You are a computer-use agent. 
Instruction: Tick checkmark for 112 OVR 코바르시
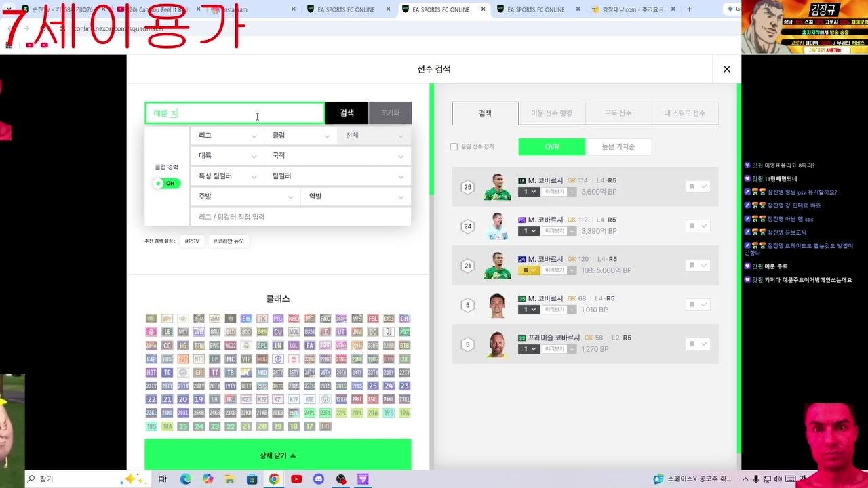pos(705,226)
